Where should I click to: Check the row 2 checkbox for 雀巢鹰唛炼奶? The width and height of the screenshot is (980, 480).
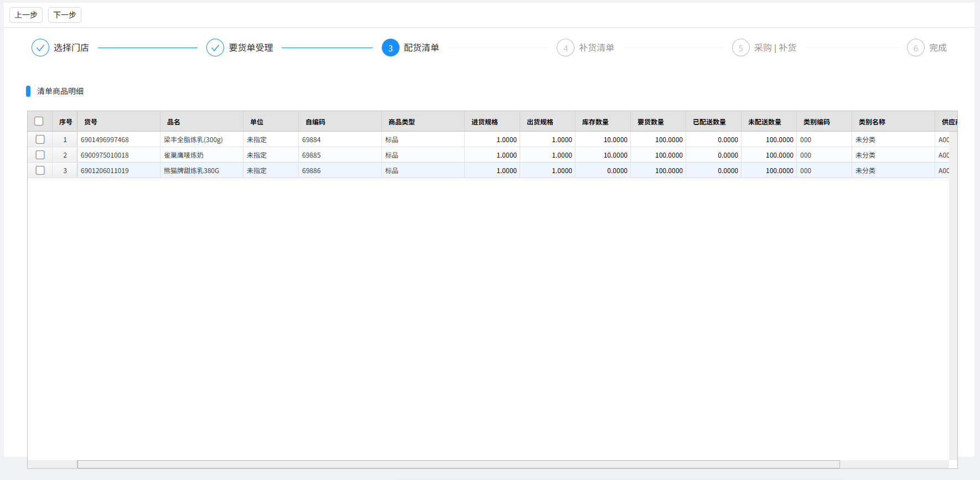click(x=40, y=155)
